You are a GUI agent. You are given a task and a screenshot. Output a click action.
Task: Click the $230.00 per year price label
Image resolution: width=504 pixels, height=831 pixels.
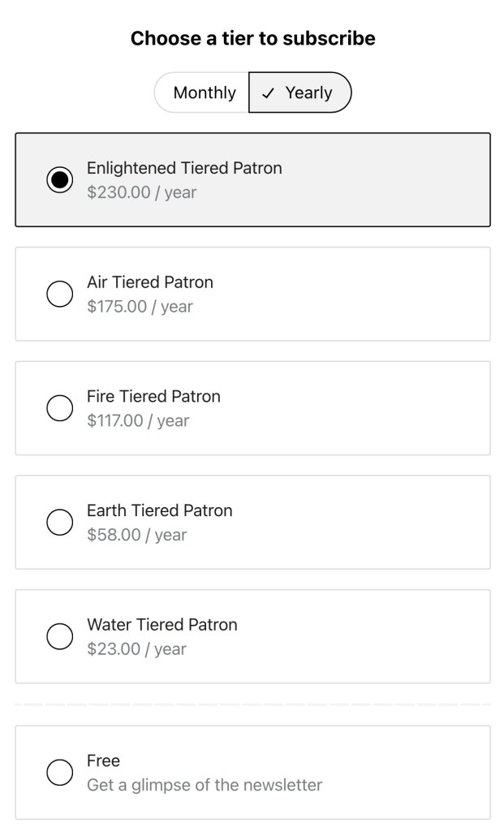pos(144,193)
